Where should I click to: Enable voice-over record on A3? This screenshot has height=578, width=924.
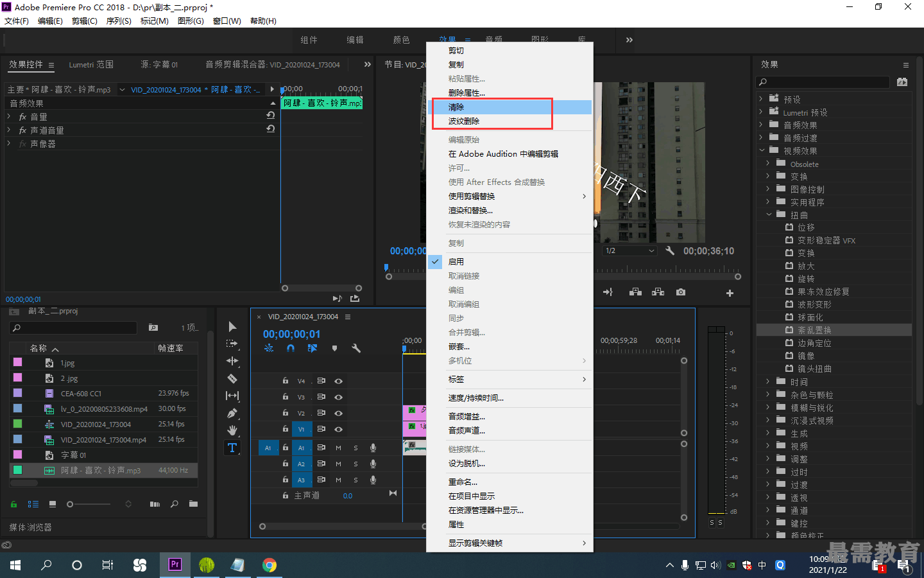(373, 480)
